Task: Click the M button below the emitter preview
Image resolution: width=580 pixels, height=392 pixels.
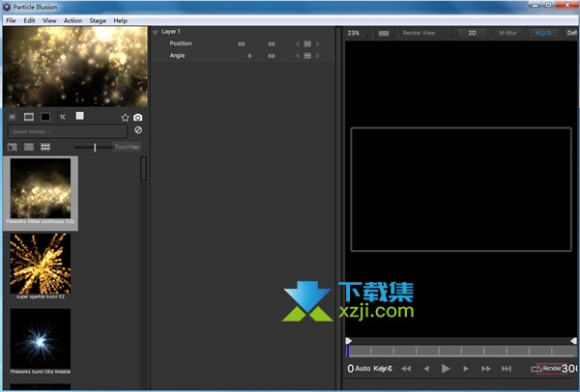Action: (x=13, y=117)
